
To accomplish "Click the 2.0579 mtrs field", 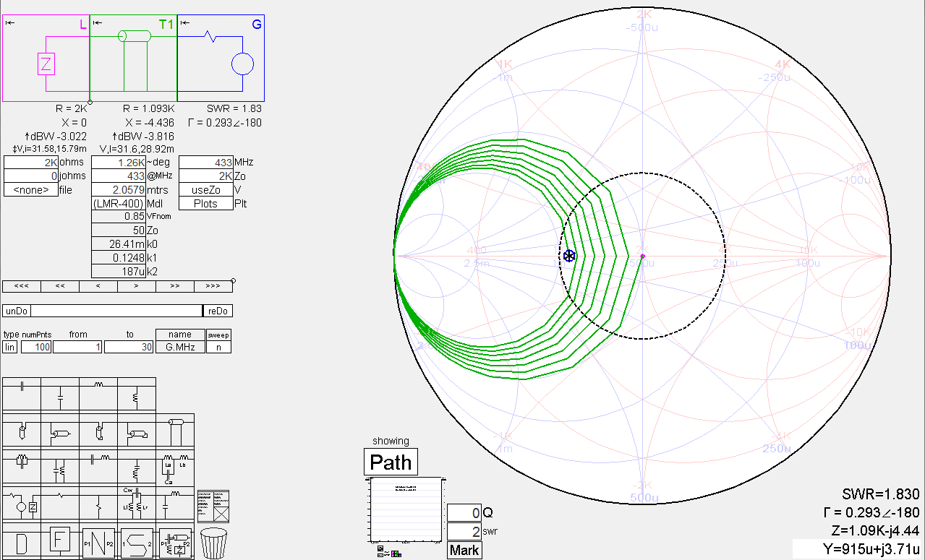I will tap(119, 189).
